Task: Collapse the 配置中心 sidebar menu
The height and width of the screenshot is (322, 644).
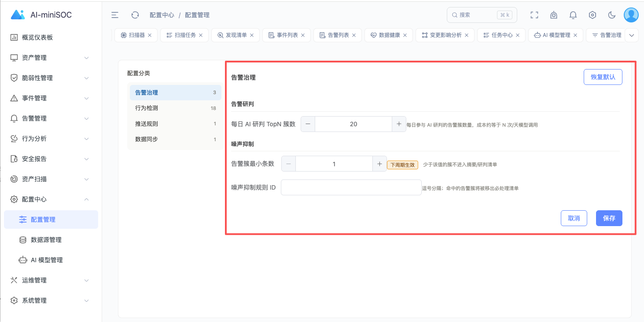Action: [51, 199]
